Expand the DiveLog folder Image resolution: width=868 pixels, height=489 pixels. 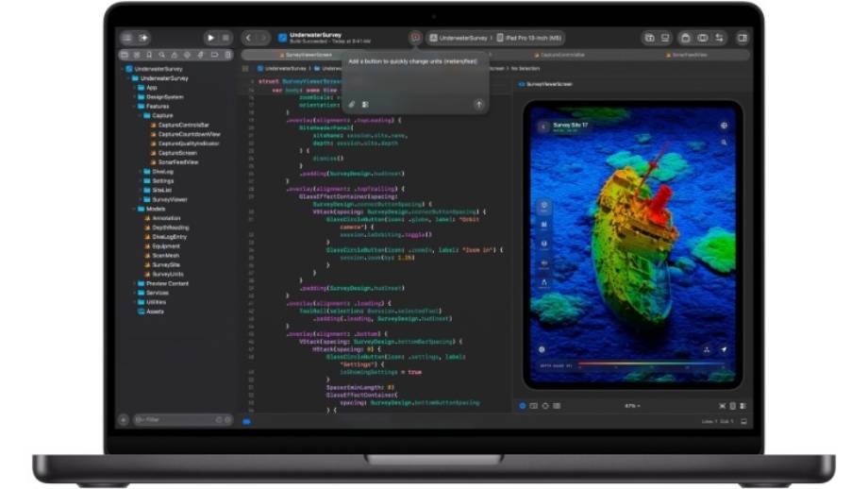141,172
